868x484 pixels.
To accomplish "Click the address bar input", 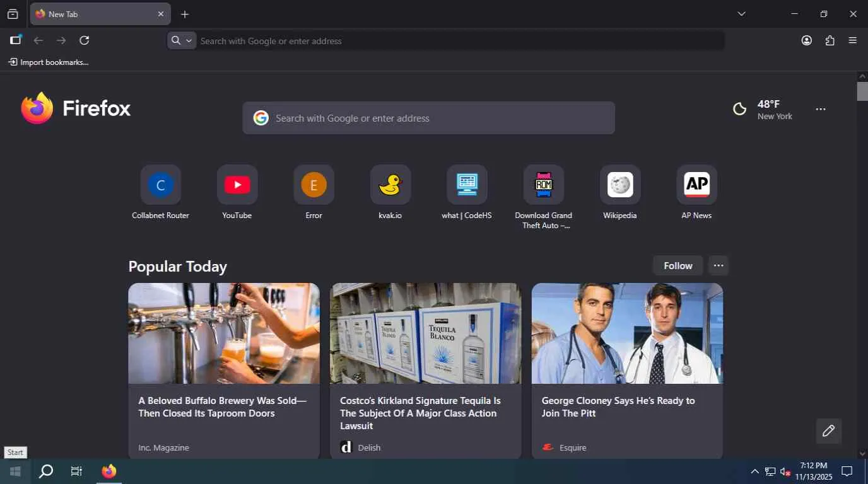I will 460,41.
